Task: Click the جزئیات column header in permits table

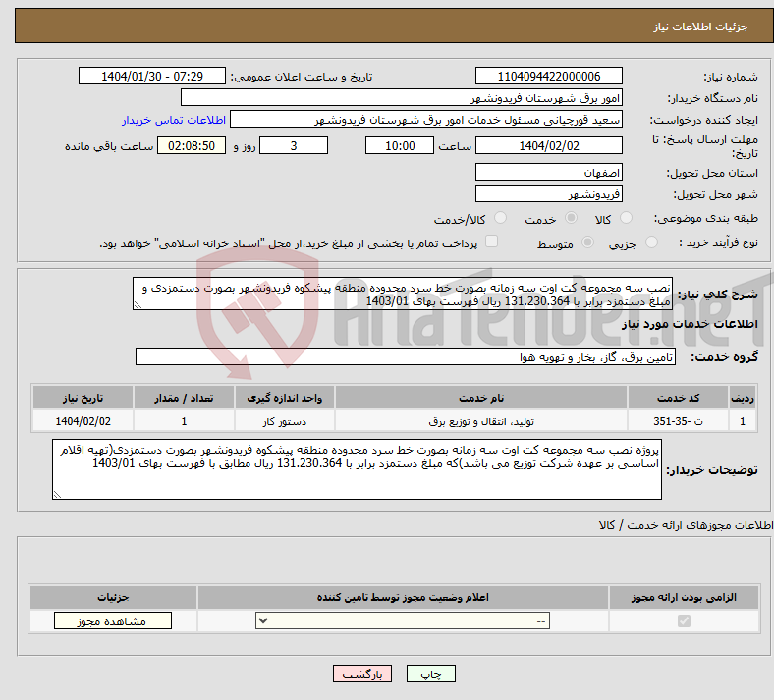Action: 113,597
